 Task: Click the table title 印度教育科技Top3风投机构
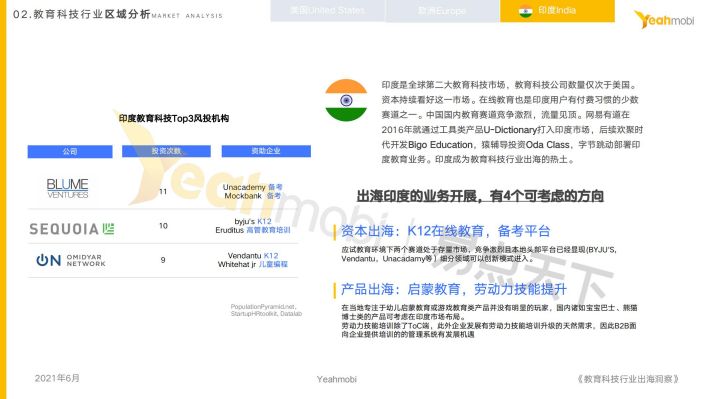click(174, 118)
